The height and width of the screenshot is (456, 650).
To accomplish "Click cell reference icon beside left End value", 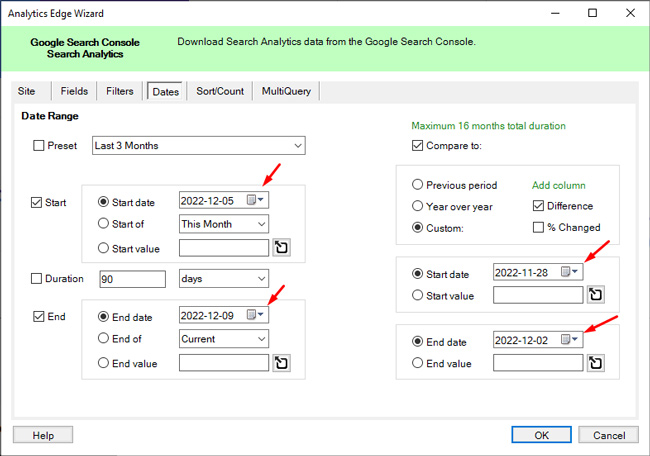I will tap(281, 363).
